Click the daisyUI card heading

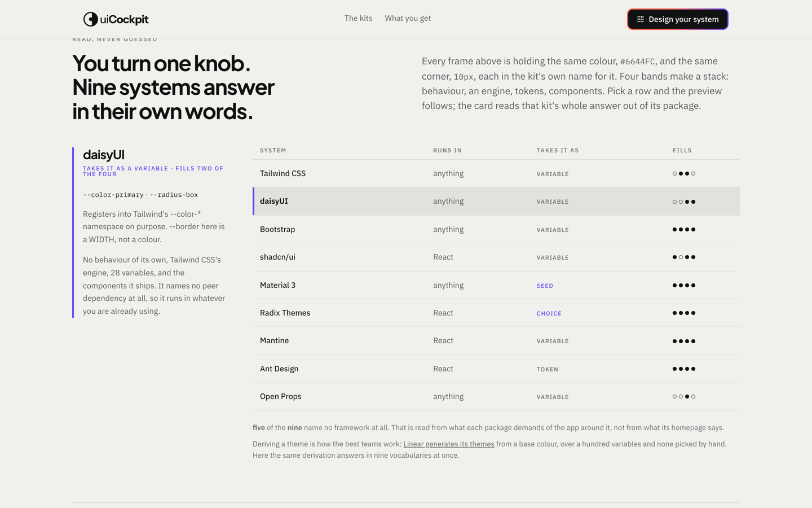104,155
